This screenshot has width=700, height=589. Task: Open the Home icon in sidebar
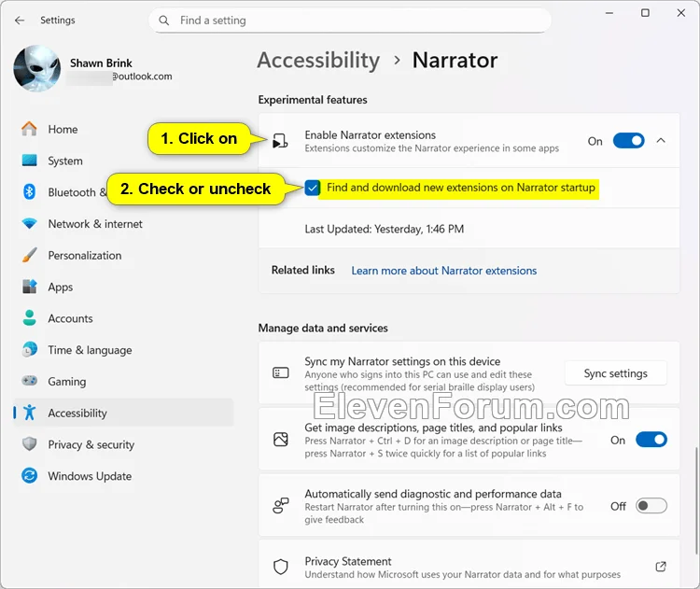[x=30, y=129]
